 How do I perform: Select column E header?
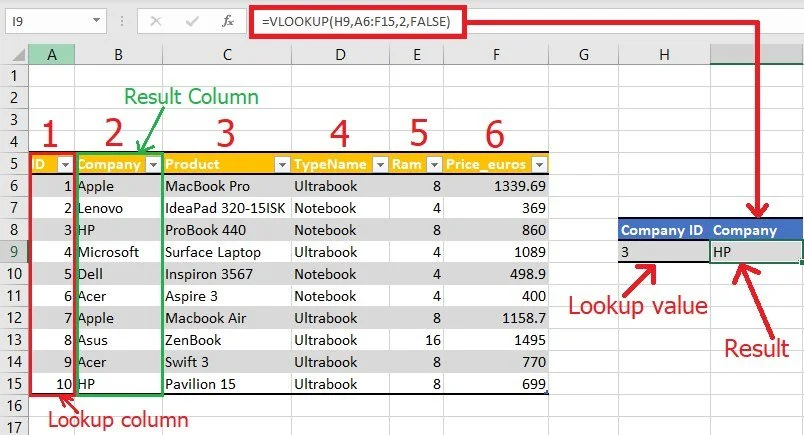[x=416, y=54]
